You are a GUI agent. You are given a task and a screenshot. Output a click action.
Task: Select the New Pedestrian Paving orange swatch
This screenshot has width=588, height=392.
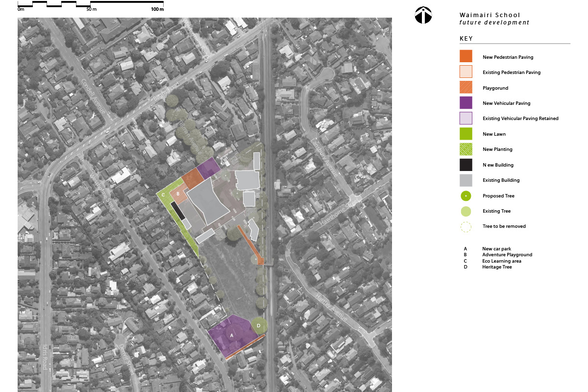click(466, 56)
